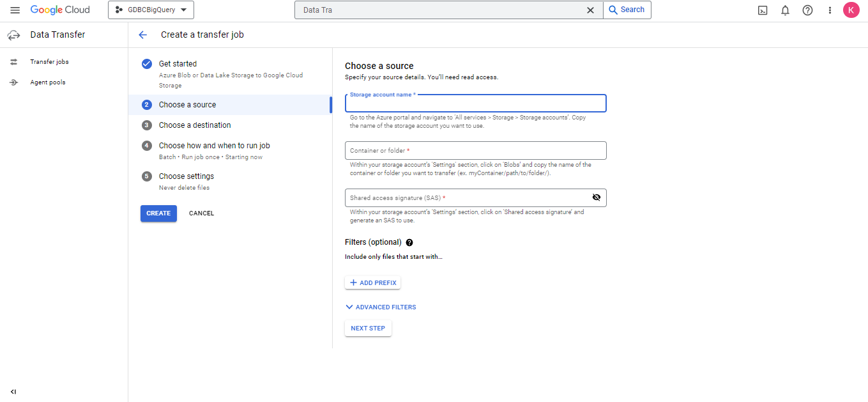
Task: Expand the Advanced Filters section
Action: click(381, 307)
